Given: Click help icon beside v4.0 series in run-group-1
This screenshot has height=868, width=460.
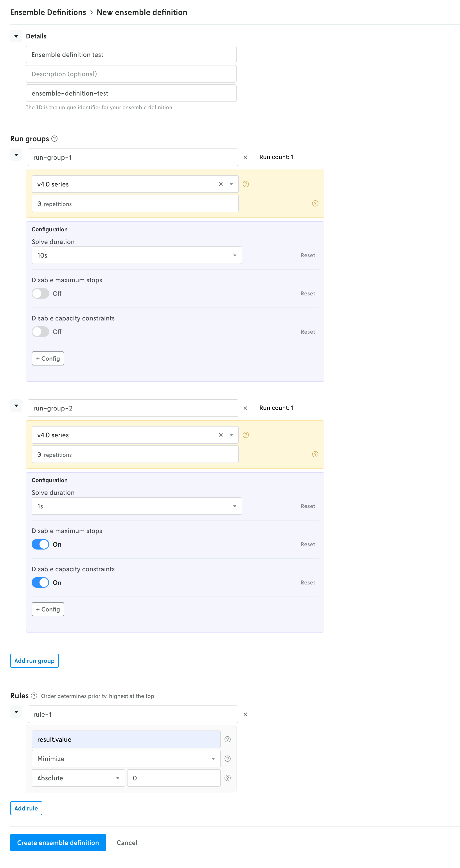Looking at the screenshot, I should point(246,184).
